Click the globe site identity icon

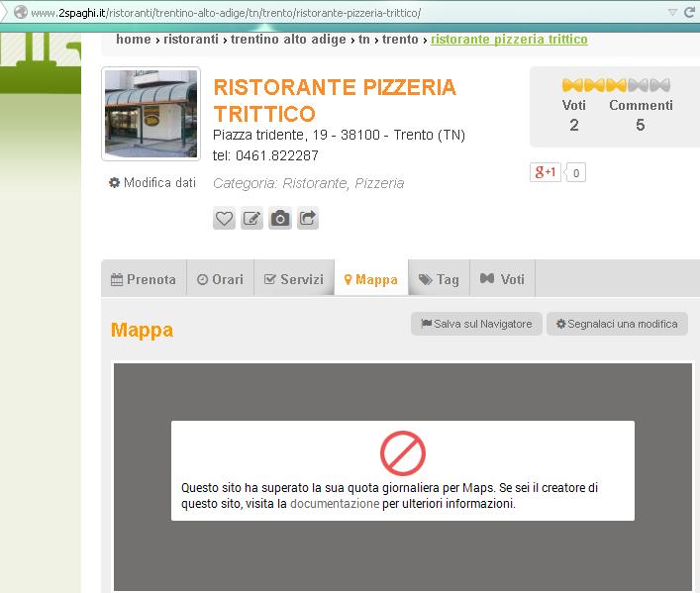click(19, 13)
